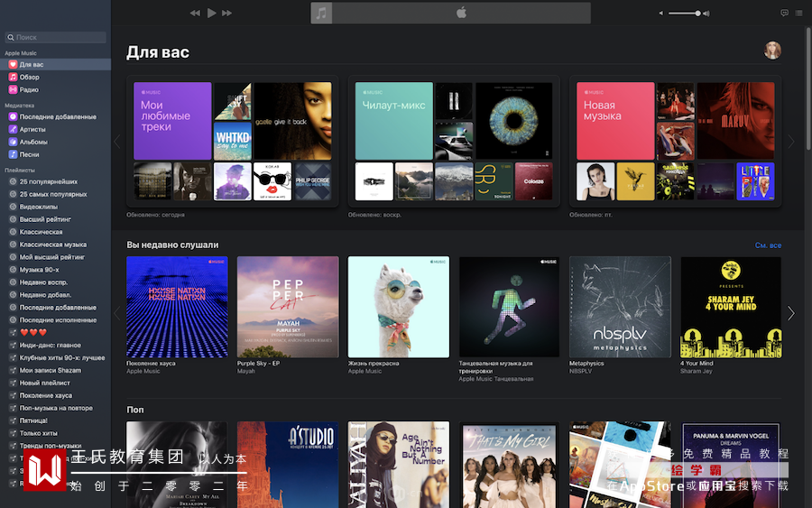Open Мои любимые треки mix tile

(x=172, y=121)
